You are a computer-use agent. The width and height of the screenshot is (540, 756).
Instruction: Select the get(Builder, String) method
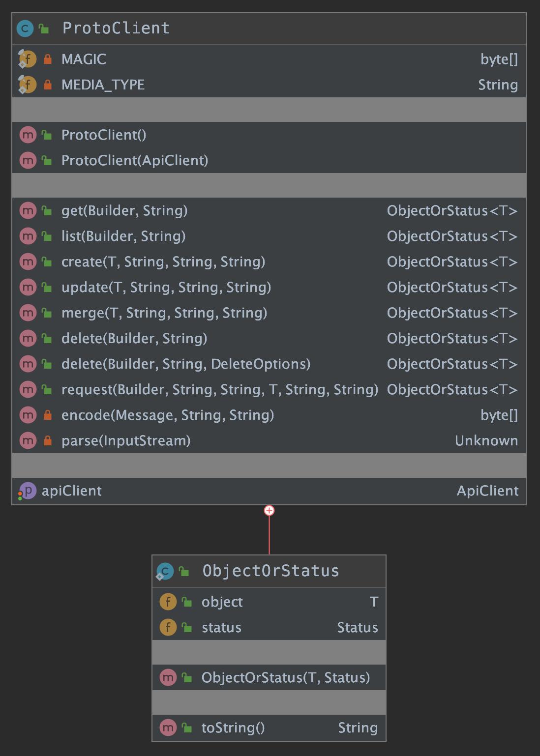[124, 211]
